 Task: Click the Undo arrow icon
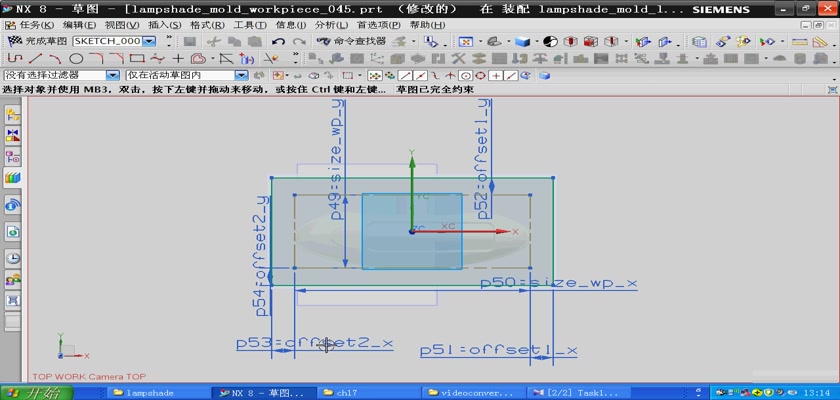pos(278,41)
